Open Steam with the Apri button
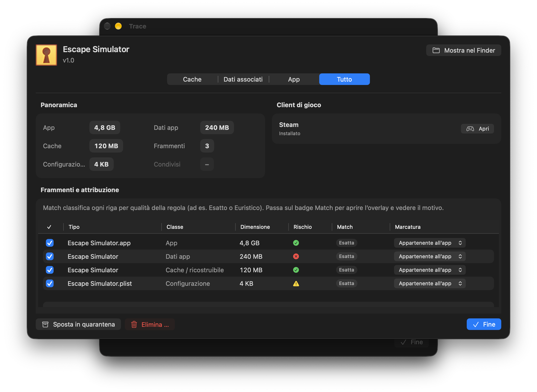The width and height of the screenshot is (537, 392). (x=477, y=129)
